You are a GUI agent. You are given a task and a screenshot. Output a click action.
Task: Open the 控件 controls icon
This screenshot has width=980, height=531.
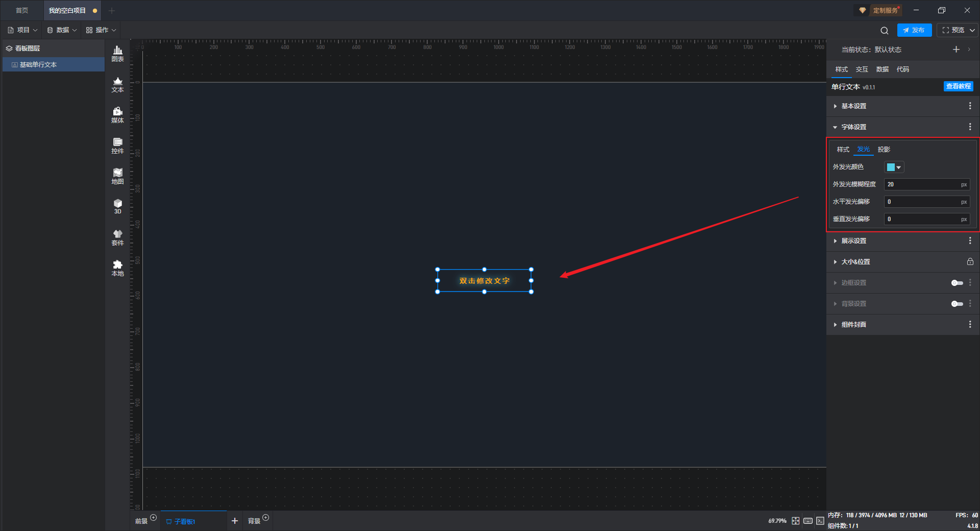[x=117, y=146]
